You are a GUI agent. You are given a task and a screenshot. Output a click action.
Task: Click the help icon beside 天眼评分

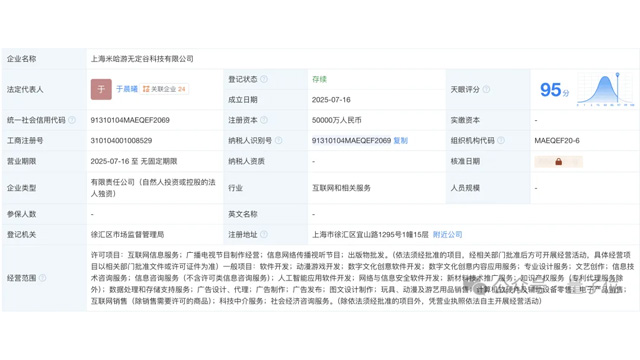[486, 89]
